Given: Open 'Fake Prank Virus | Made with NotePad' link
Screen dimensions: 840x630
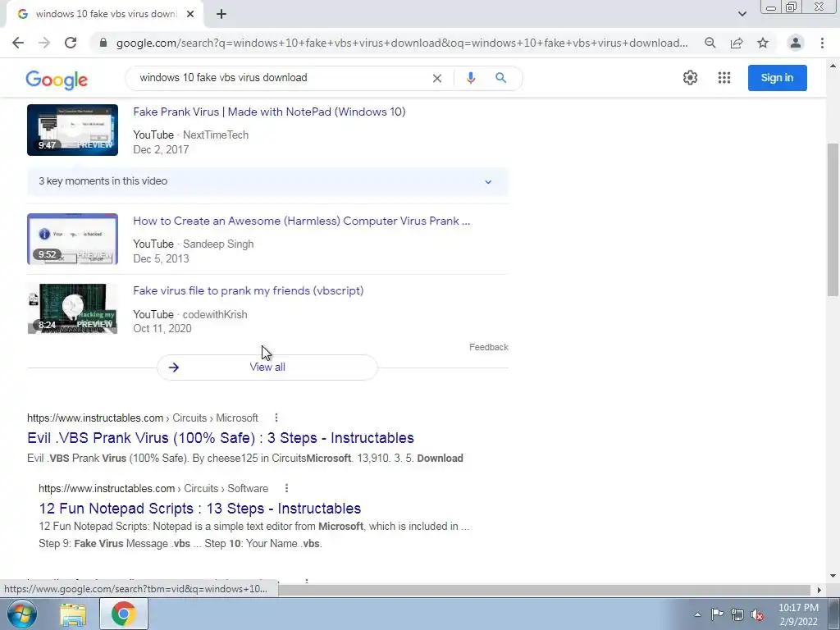Looking at the screenshot, I should [269, 112].
